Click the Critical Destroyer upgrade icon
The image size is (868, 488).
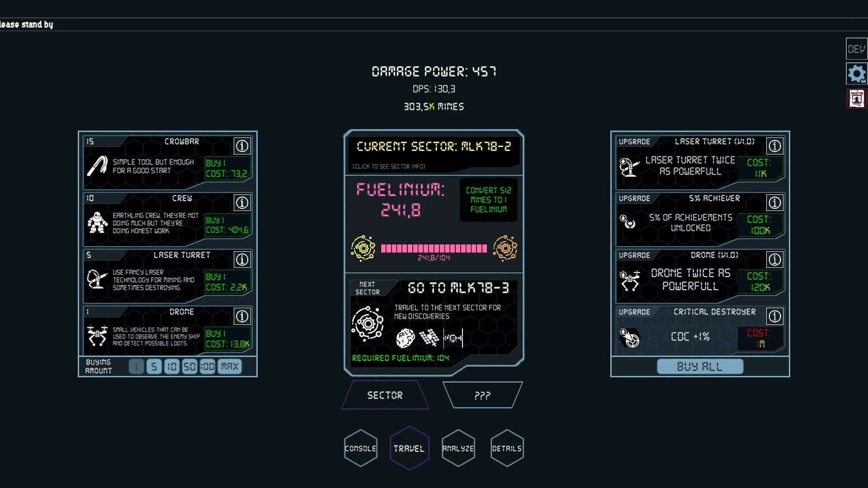[630, 338]
